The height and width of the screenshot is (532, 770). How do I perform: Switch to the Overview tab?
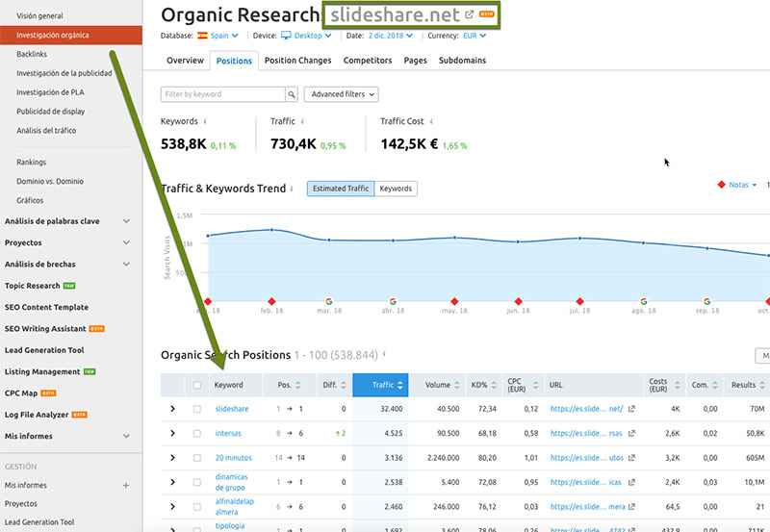click(185, 61)
